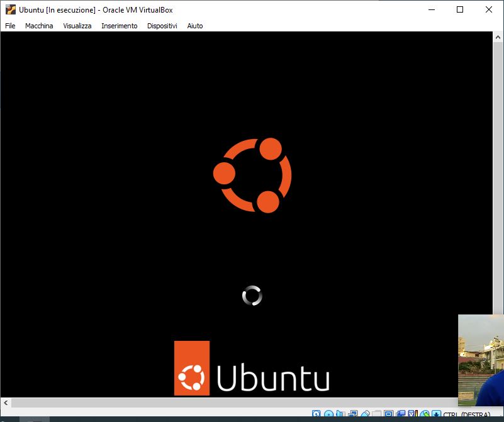This screenshot has width=504, height=422.
Task: Click the network adapters status icon
Action: click(352, 414)
